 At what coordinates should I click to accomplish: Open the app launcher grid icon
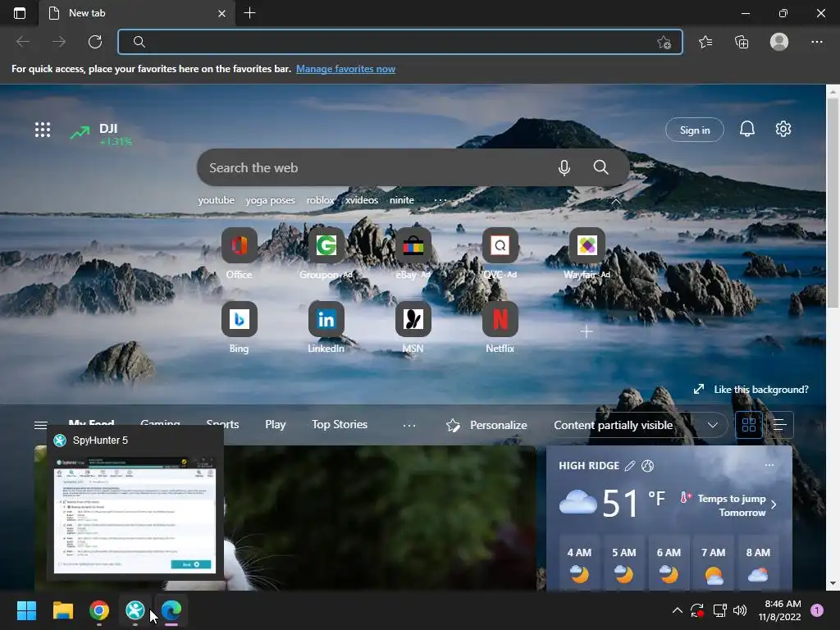coord(43,130)
